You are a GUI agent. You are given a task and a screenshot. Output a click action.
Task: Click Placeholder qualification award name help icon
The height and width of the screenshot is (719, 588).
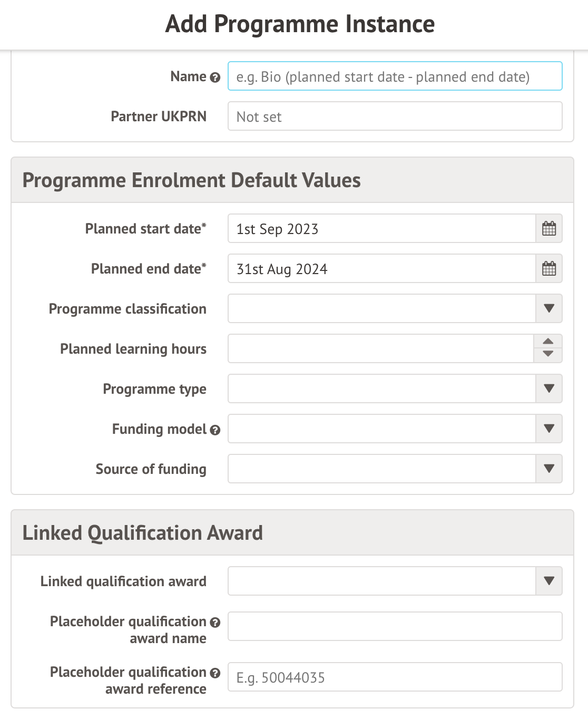tap(215, 623)
